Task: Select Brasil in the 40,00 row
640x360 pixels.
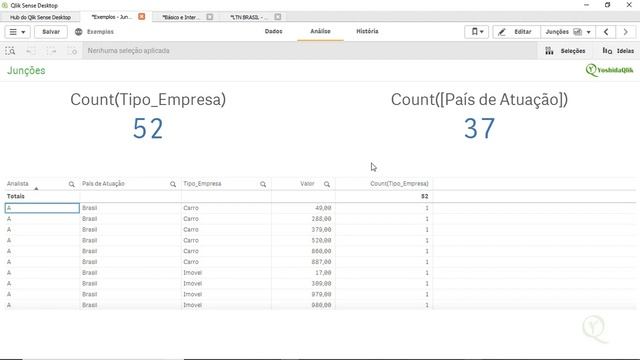Action: click(x=130, y=208)
